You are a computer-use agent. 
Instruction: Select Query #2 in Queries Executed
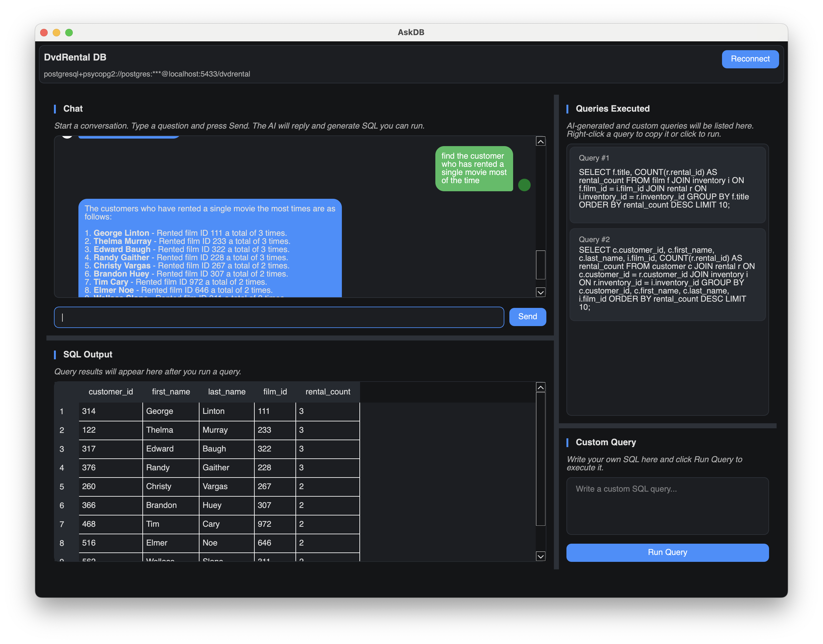(x=667, y=274)
